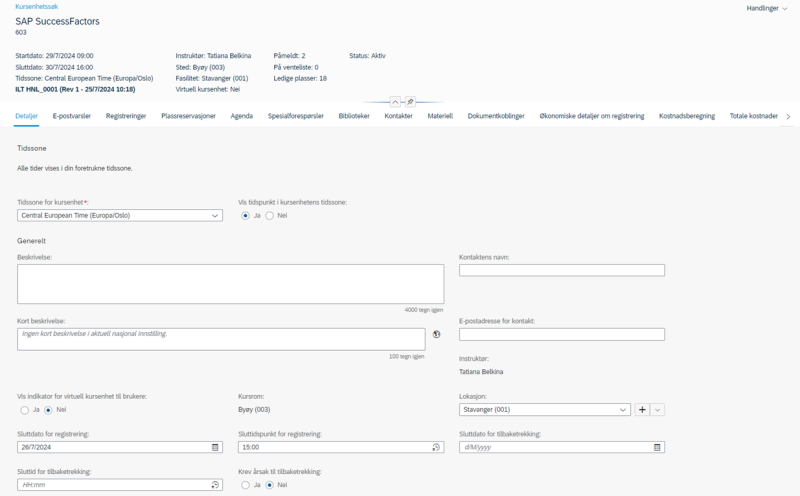Open the Tidssone for kursenhet dropdown
800x496 pixels.
[120, 216]
